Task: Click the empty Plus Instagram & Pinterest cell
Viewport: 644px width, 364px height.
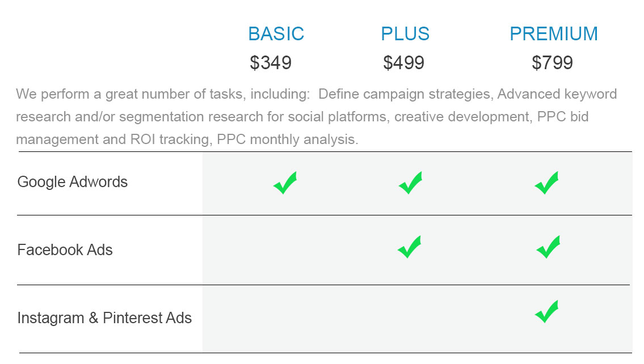Action: [410, 319]
